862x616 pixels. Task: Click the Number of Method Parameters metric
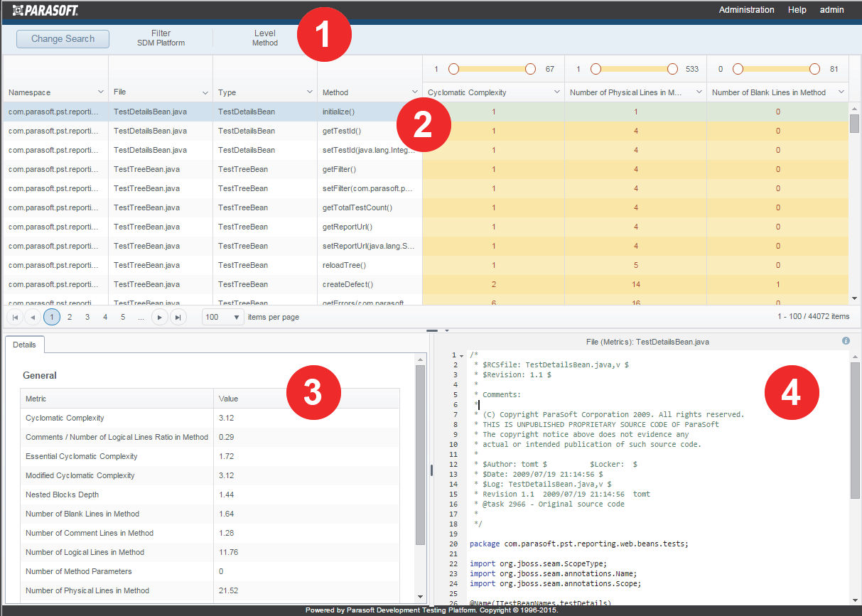(x=79, y=571)
